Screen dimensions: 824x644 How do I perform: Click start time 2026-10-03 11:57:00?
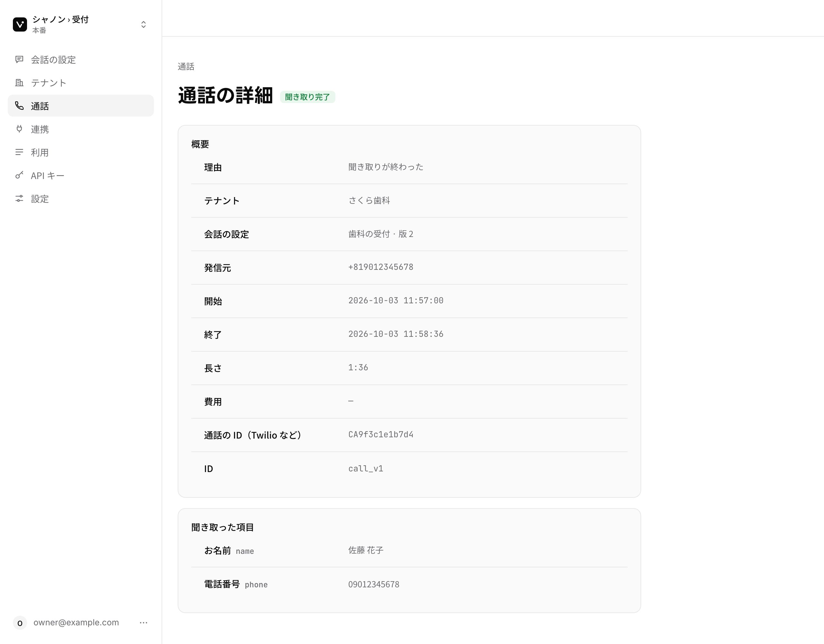pyautogui.click(x=396, y=301)
